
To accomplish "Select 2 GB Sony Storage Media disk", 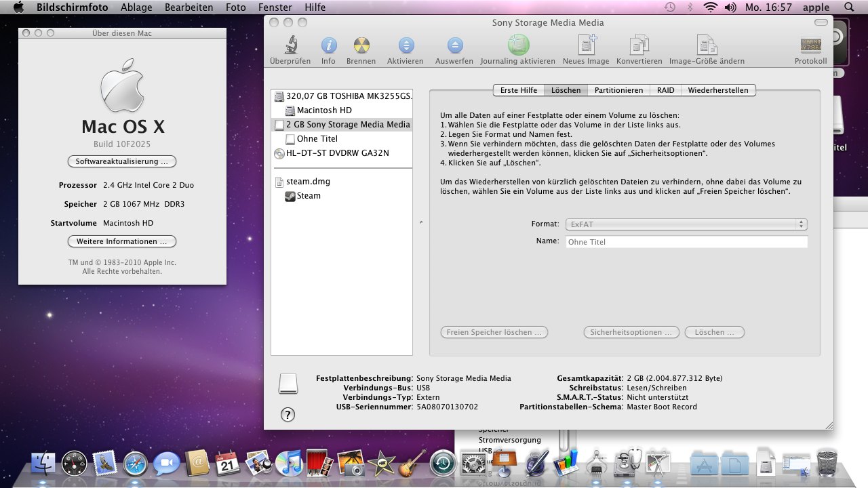I will [x=342, y=124].
